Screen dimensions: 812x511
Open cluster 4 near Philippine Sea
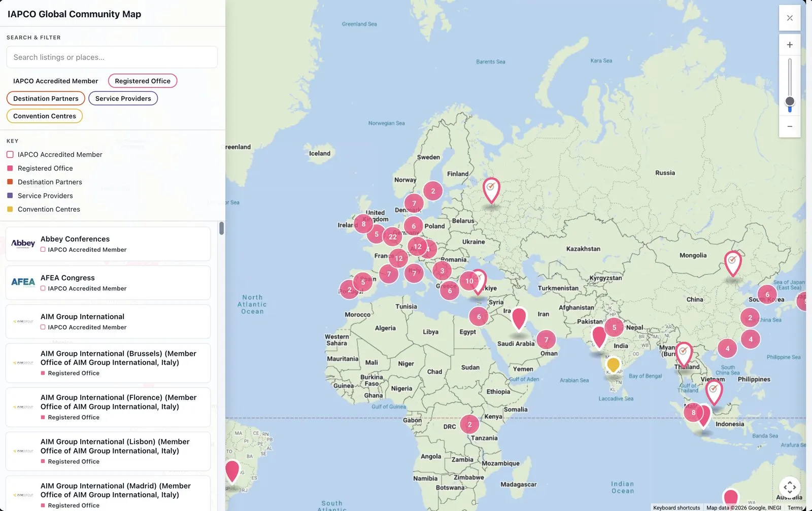(x=751, y=339)
